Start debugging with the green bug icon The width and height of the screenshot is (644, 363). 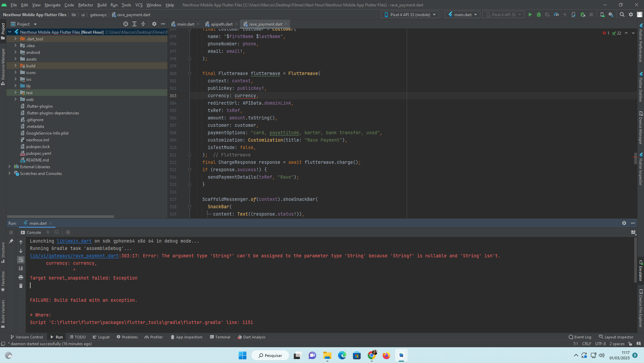[539, 15]
